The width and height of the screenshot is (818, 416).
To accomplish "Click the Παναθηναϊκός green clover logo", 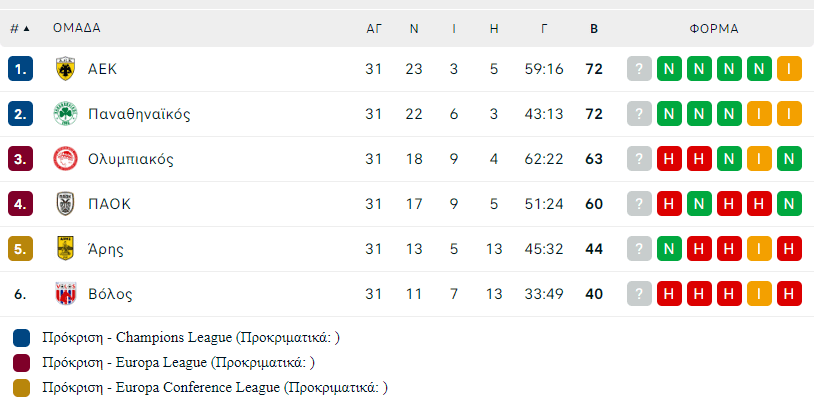I will 65,114.
